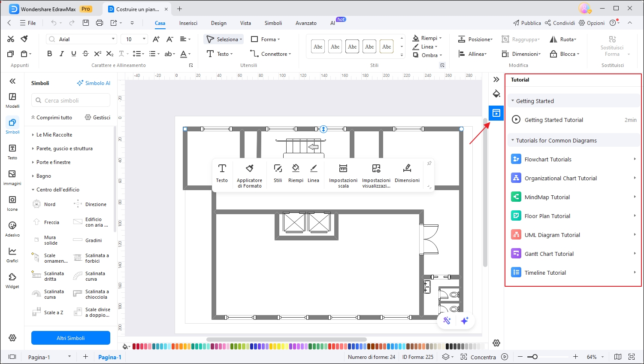This screenshot has width=644, height=364.
Task: Collapse the Getting Started section
Action: pos(535,101)
